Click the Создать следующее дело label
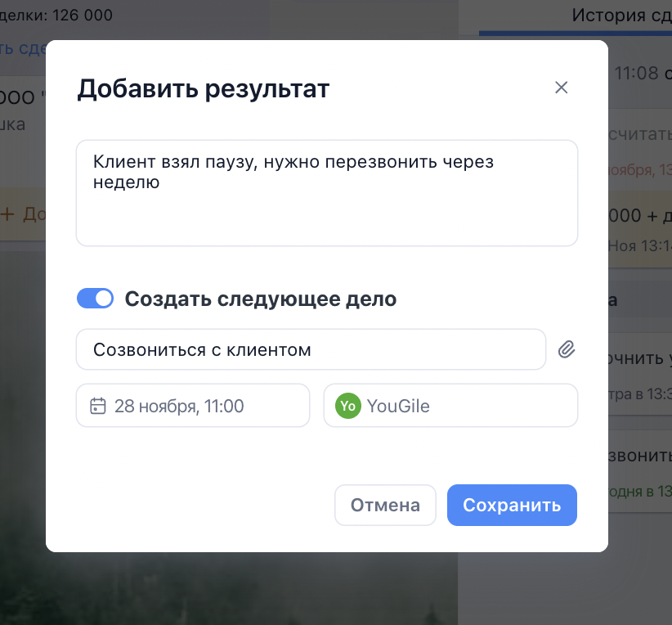Viewport: 672px width, 625px height. pos(260,299)
